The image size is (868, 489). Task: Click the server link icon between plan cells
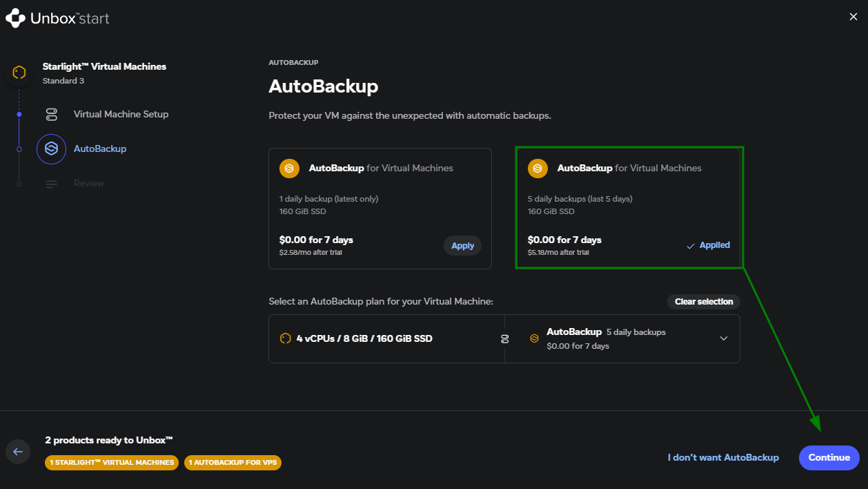click(x=505, y=338)
